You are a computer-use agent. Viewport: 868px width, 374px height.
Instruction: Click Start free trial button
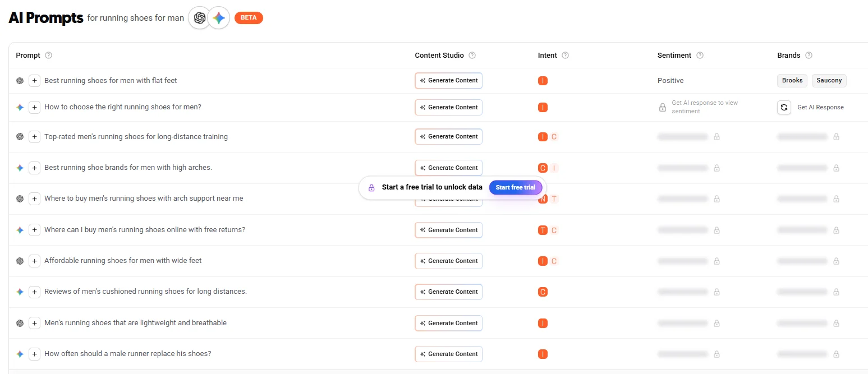pyautogui.click(x=516, y=187)
